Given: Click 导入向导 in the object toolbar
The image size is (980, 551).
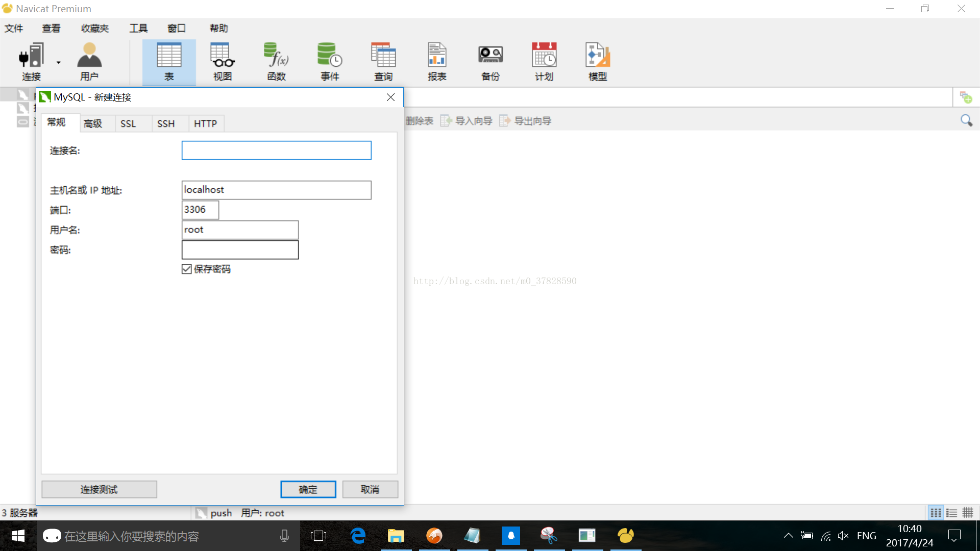Looking at the screenshot, I should point(467,121).
